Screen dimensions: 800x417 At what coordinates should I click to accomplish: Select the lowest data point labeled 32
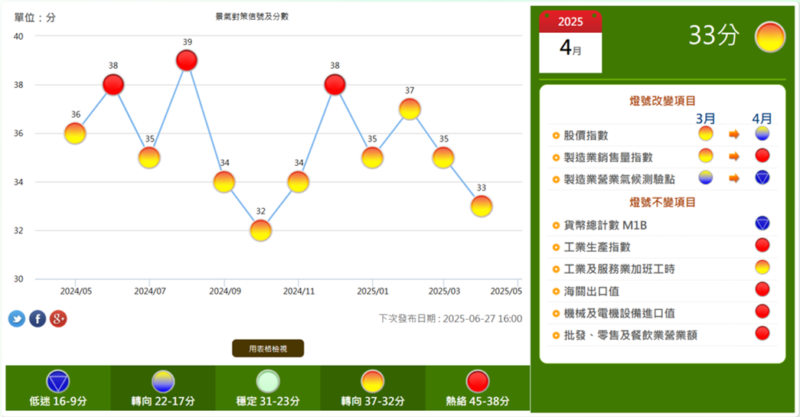click(x=261, y=231)
